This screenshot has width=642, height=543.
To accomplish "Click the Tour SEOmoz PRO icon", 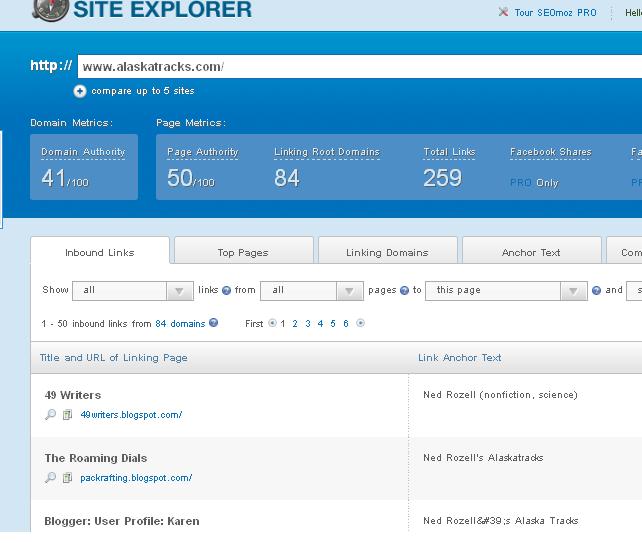I will [x=503, y=12].
